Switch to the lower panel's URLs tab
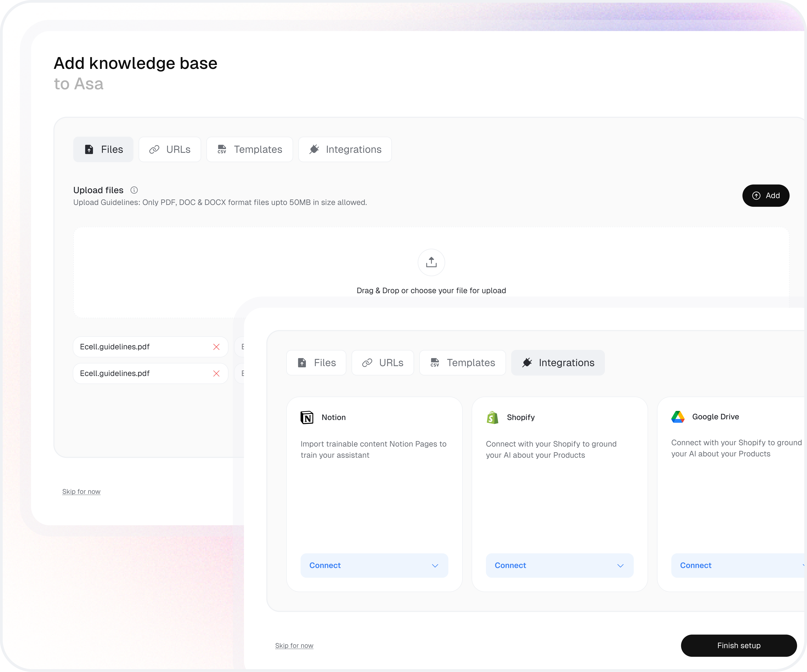 tap(383, 362)
